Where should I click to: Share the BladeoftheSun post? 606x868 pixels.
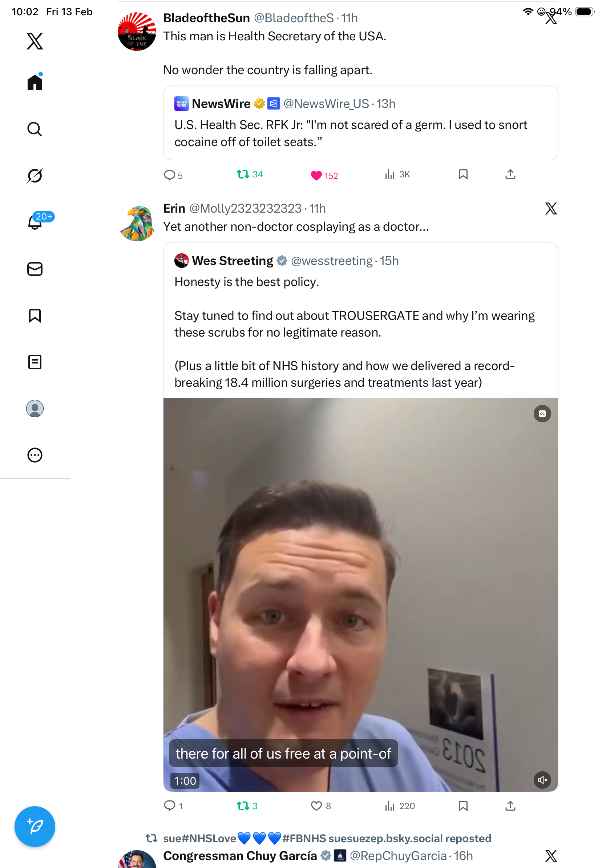[510, 174]
